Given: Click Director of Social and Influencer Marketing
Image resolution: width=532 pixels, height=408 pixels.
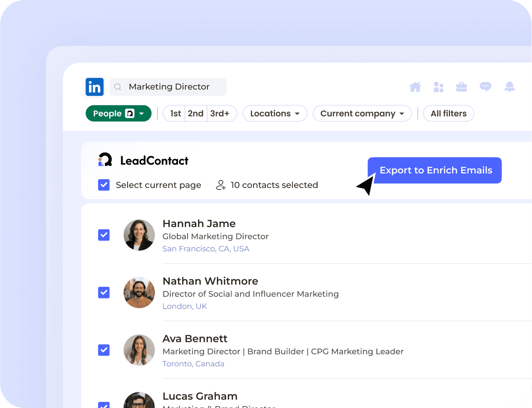Looking at the screenshot, I should [x=251, y=294].
